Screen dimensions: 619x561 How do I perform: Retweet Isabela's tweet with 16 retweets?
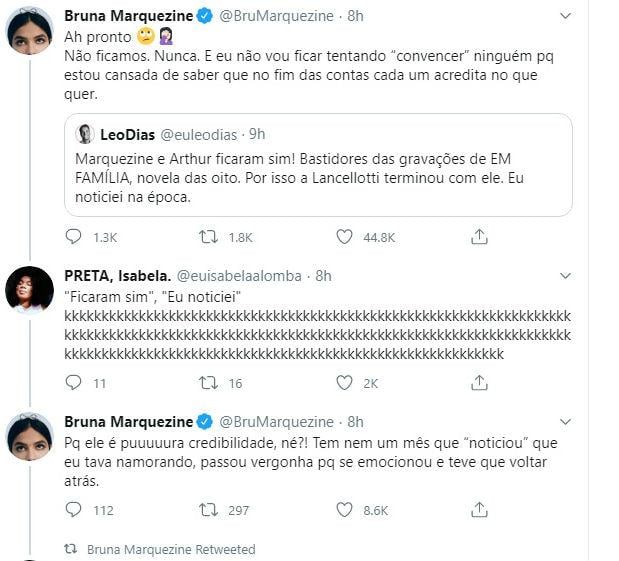pos(208,383)
